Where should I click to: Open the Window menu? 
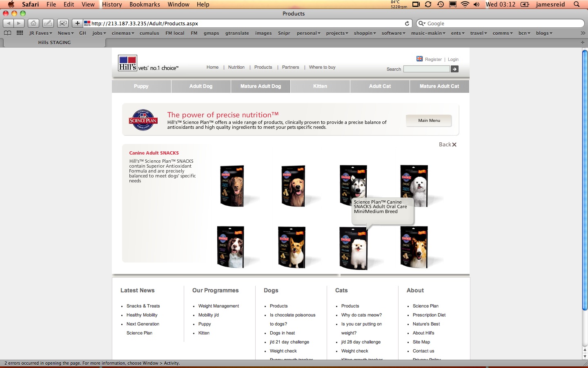[x=178, y=4]
